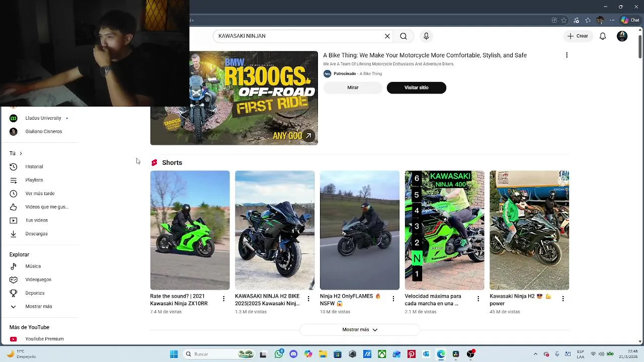Open Copilot Chat in the browser toolbar
The height and width of the screenshot is (362, 644).
coord(630,20)
